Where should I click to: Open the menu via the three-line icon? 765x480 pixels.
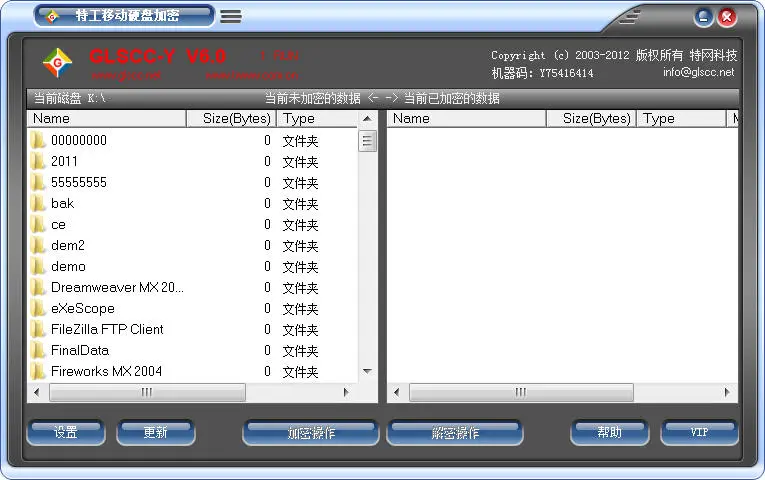click(231, 16)
